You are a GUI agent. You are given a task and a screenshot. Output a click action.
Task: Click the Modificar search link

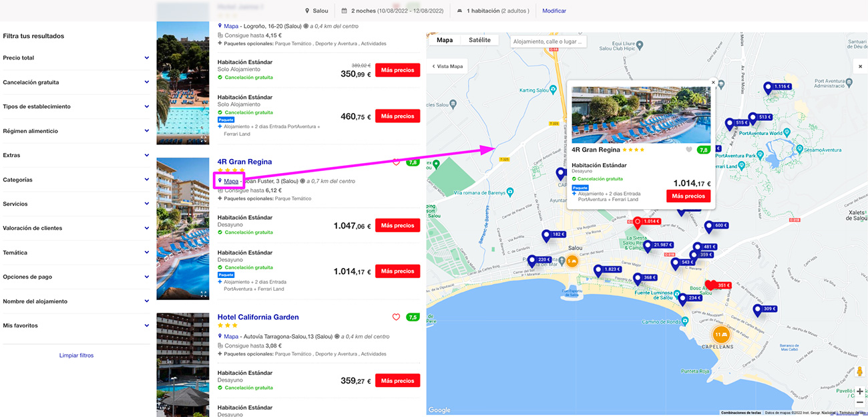[x=554, y=11]
